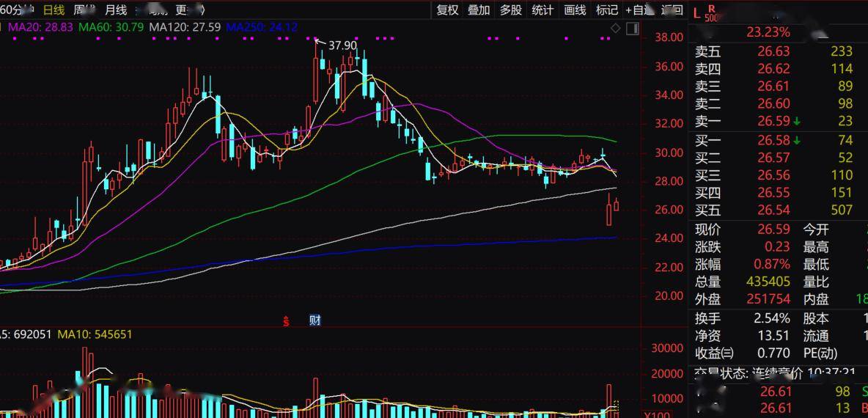Click the diamond icon above the chart

click(615, 28)
